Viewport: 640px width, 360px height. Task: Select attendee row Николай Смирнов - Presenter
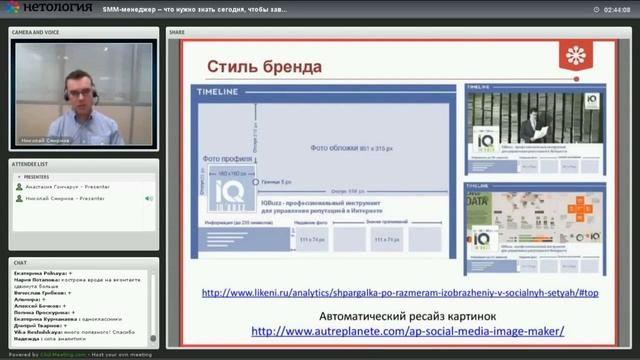click(x=84, y=198)
